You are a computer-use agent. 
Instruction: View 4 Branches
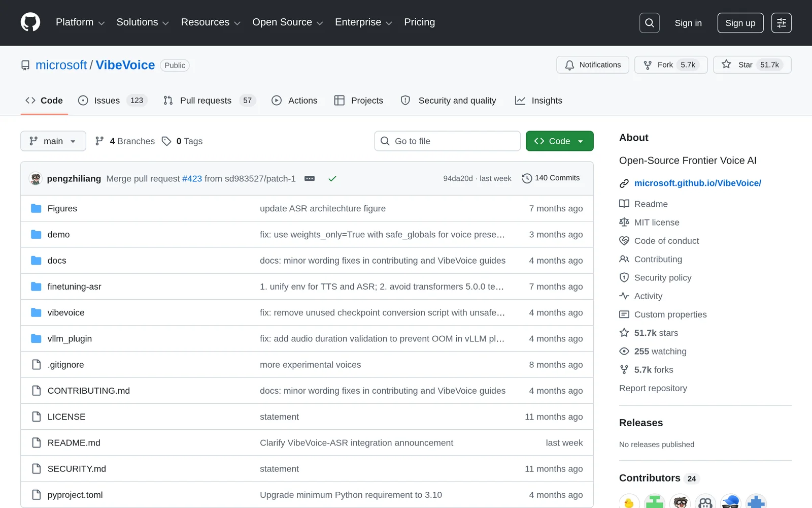tap(125, 141)
